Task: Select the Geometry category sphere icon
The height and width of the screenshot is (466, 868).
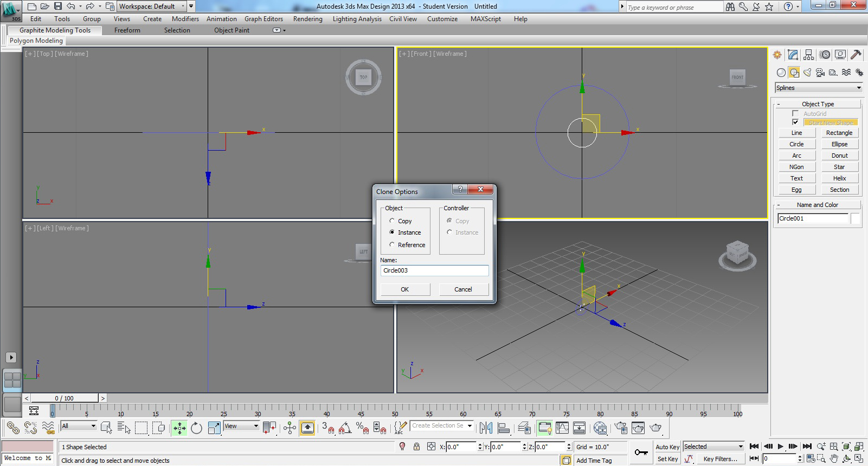Action: pos(781,73)
